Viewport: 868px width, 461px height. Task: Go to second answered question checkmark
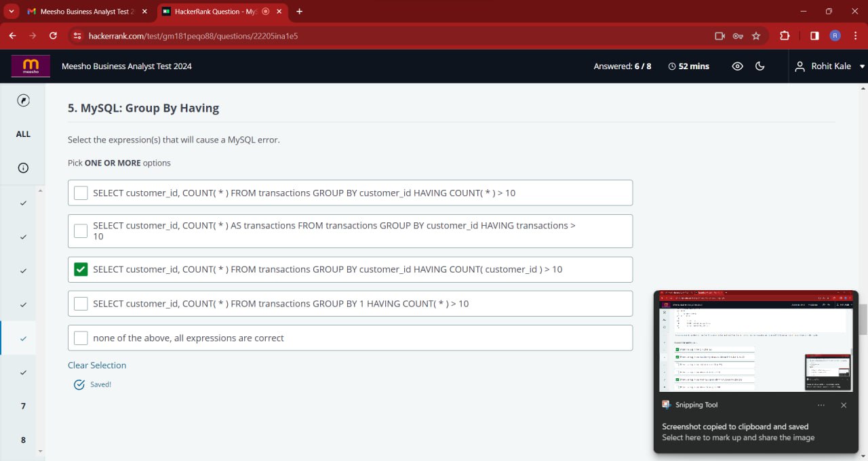coord(23,237)
